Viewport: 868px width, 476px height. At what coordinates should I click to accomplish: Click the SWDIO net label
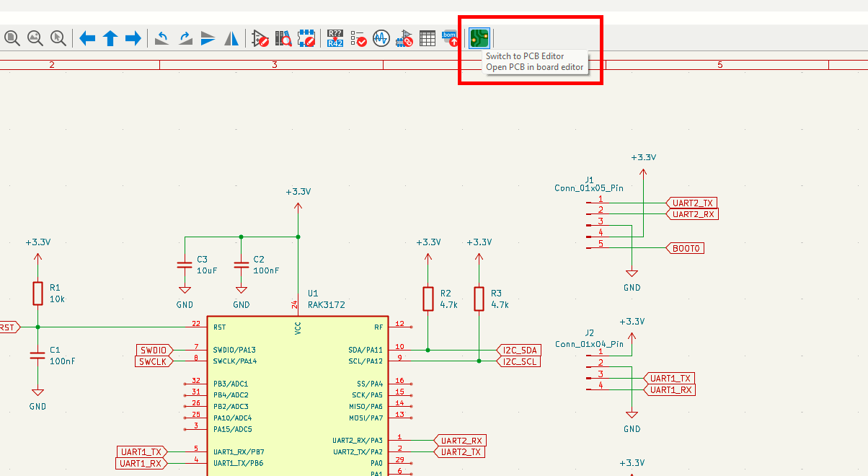pyautogui.click(x=155, y=350)
